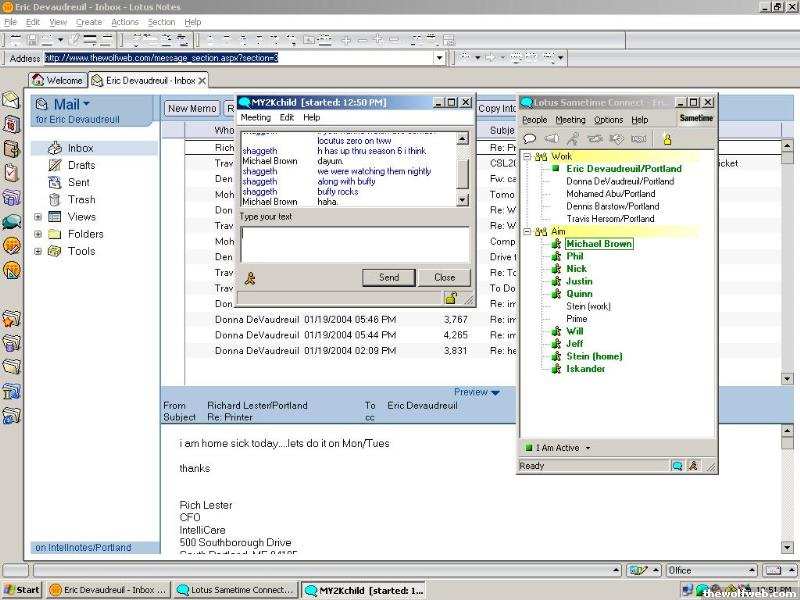Click the lock icon in chat window
The image size is (800, 600).
pyautogui.click(x=451, y=298)
